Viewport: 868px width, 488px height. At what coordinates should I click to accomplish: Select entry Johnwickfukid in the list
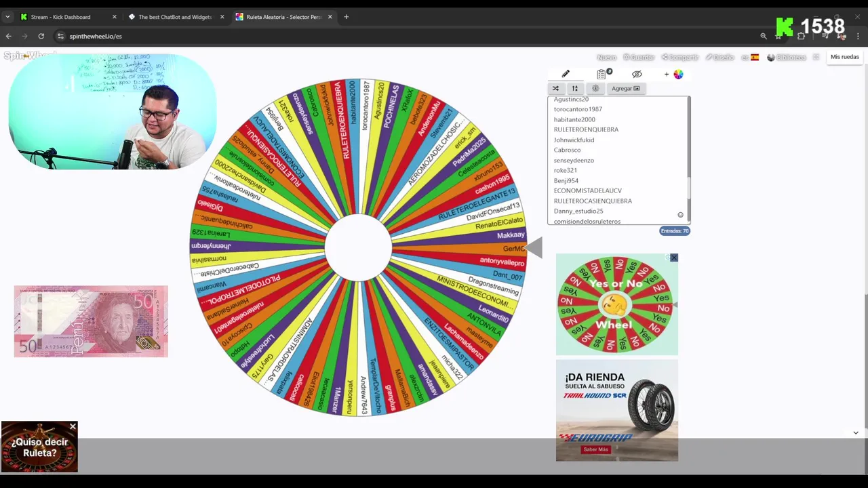(x=574, y=140)
